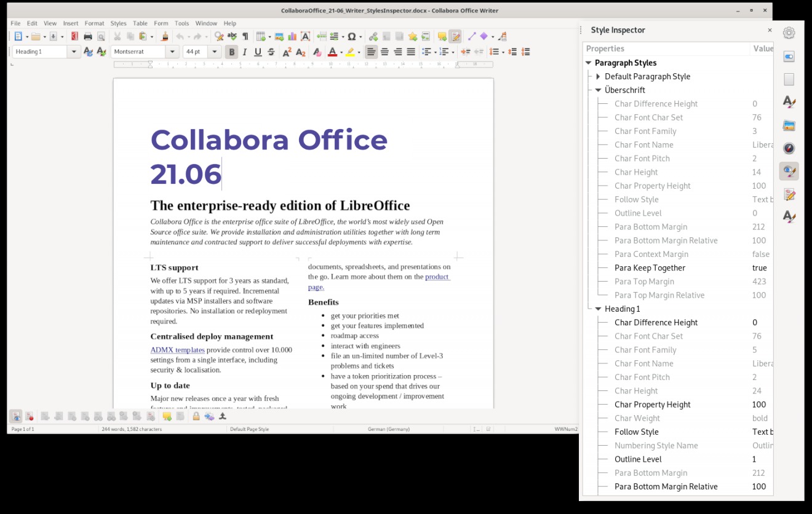The image size is (812, 514).
Task: Click the Superscript icon
Action: click(287, 52)
